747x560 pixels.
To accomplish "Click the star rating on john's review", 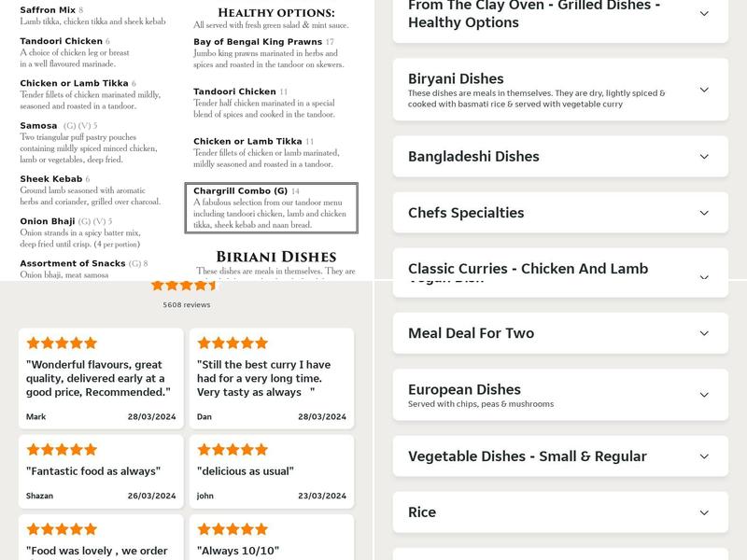I will 233,453.
